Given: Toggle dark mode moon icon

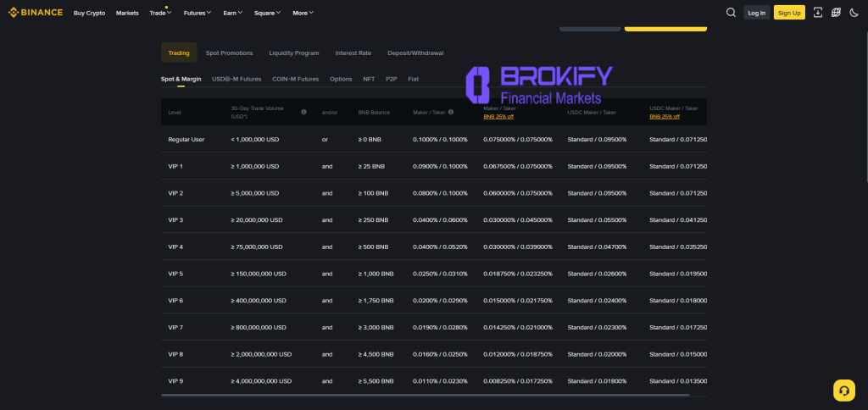Looking at the screenshot, I should coord(854,12).
